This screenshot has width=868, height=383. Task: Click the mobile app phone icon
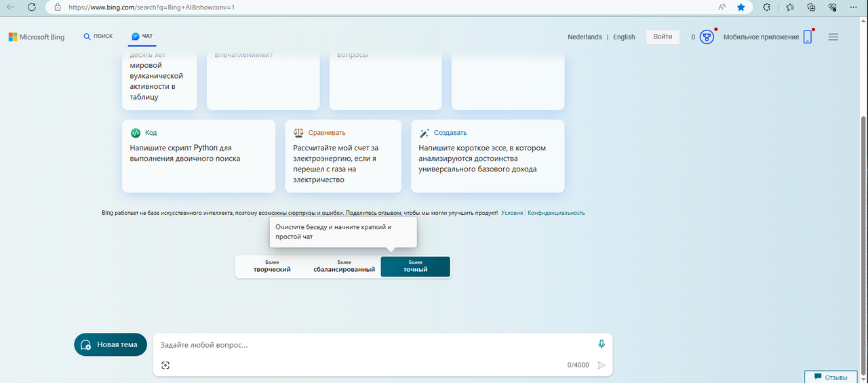coord(807,37)
